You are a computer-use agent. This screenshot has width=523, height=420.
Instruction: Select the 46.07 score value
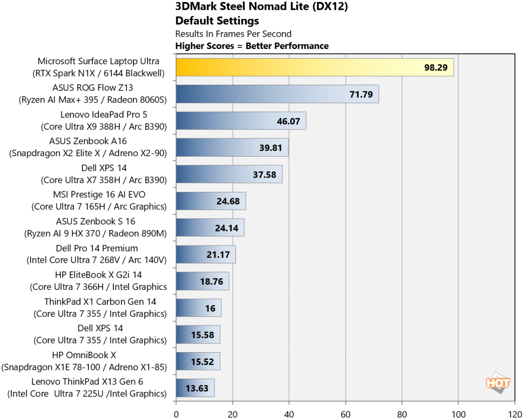click(x=288, y=121)
